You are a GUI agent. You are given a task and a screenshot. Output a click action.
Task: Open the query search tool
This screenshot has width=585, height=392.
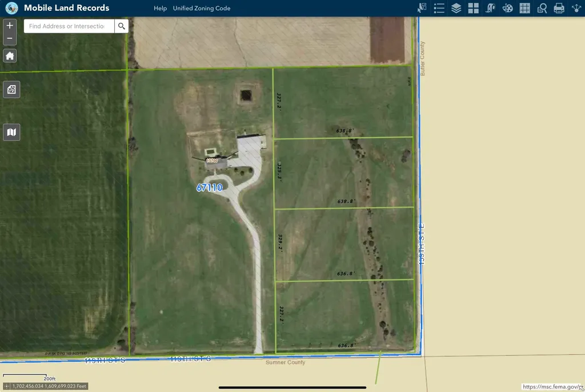tap(542, 8)
